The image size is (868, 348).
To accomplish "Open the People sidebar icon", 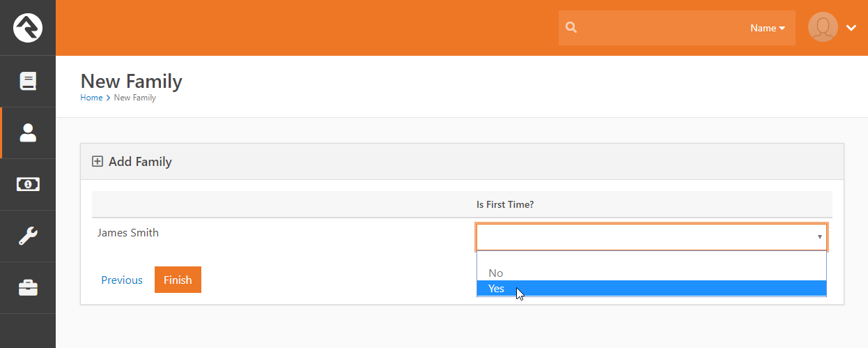I will click(x=28, y=133).
